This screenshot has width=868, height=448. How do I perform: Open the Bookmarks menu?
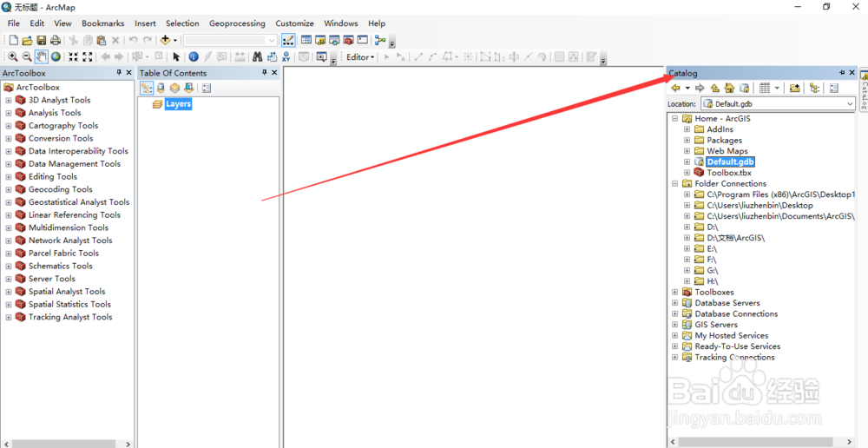pyautogui.click(x=103, y=23)
